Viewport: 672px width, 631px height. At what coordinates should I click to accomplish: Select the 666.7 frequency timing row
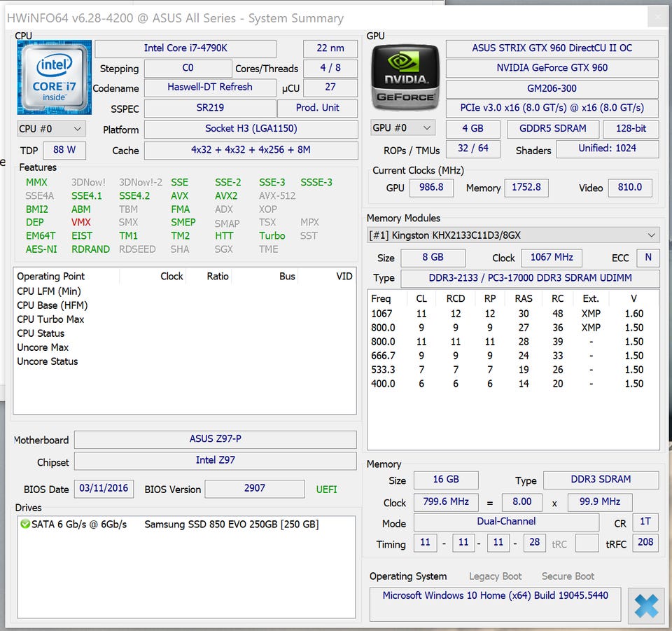click(x=513, y=356)
